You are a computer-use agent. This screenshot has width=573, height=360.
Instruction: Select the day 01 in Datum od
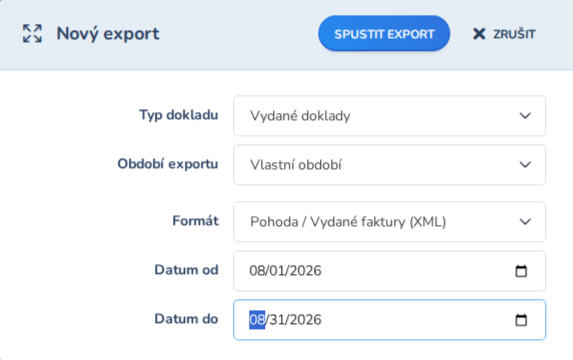pos(276,271)
